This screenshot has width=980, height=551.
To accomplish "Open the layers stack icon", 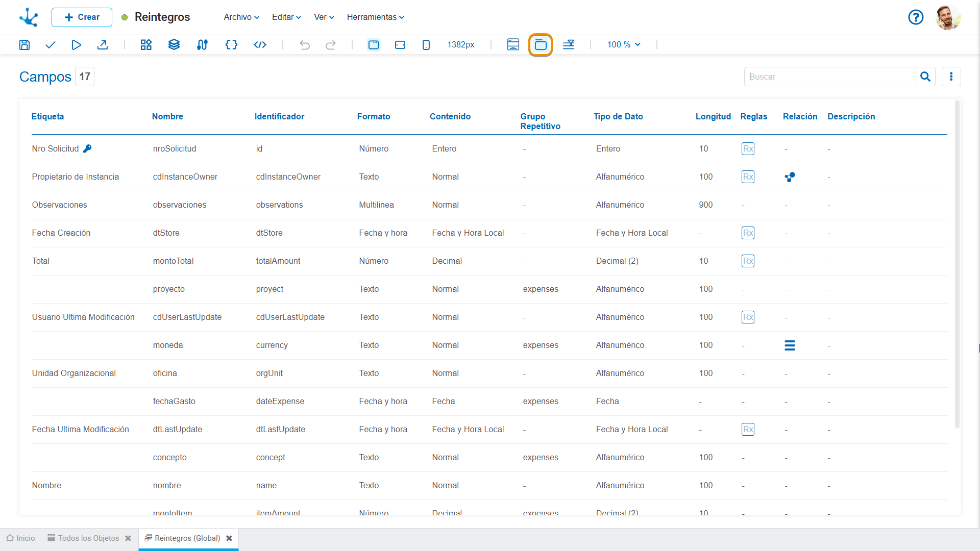I will (174, 45).
